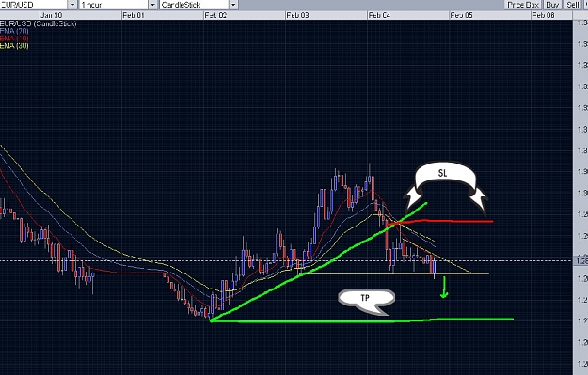Click the Buy button
588x375 pixels.
(x=552, y=5)
